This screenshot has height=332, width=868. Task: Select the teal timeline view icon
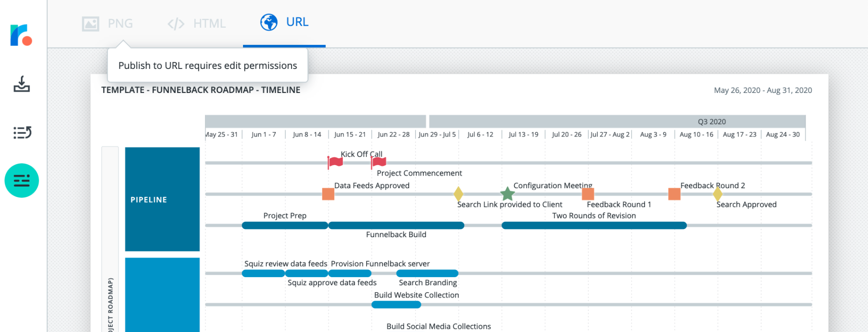(x=22, y=181)
